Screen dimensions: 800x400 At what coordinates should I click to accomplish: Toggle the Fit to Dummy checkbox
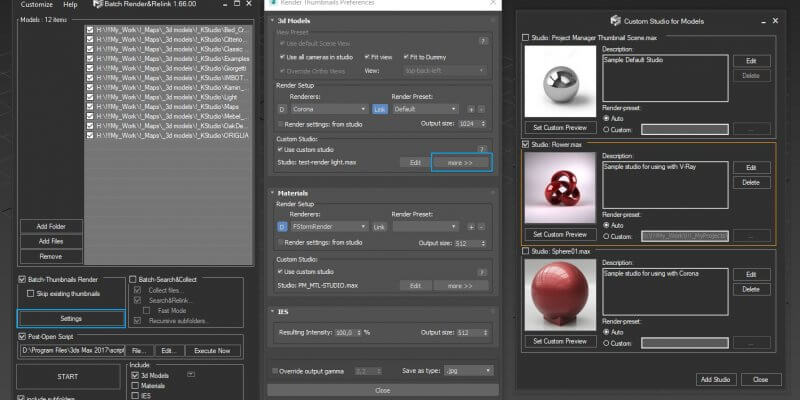coord(406,57)
